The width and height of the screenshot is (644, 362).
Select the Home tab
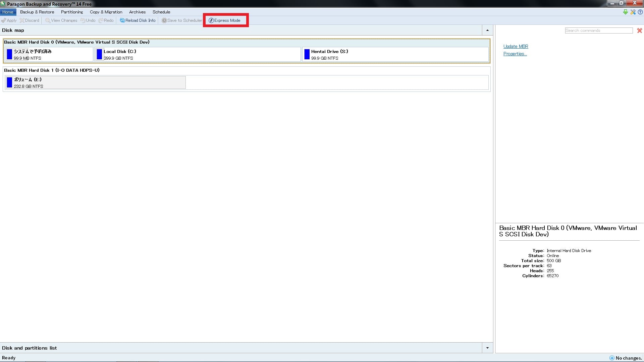click(8, 12)
